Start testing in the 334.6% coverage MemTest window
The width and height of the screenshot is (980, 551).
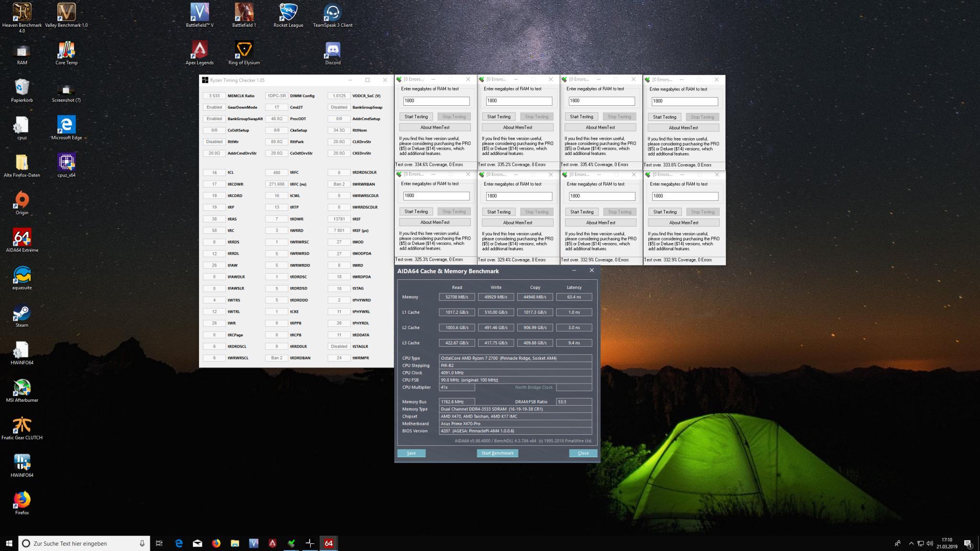click(x=416, y=117)
